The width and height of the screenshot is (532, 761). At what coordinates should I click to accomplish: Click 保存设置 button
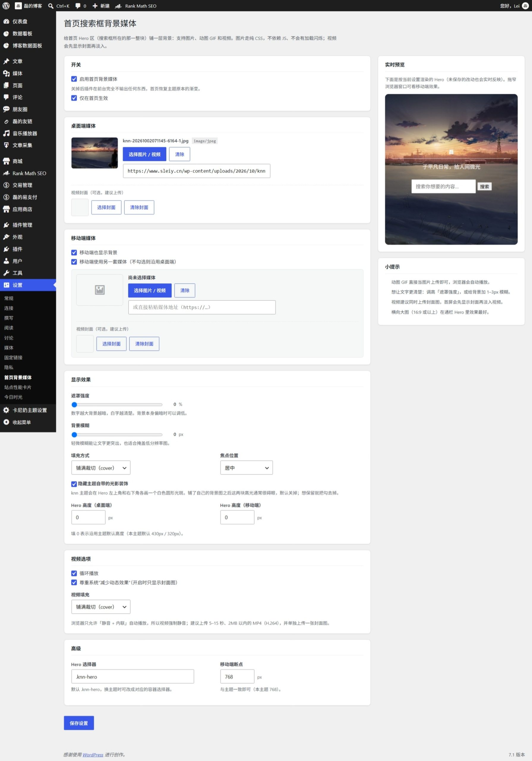[x=79, y=723]
